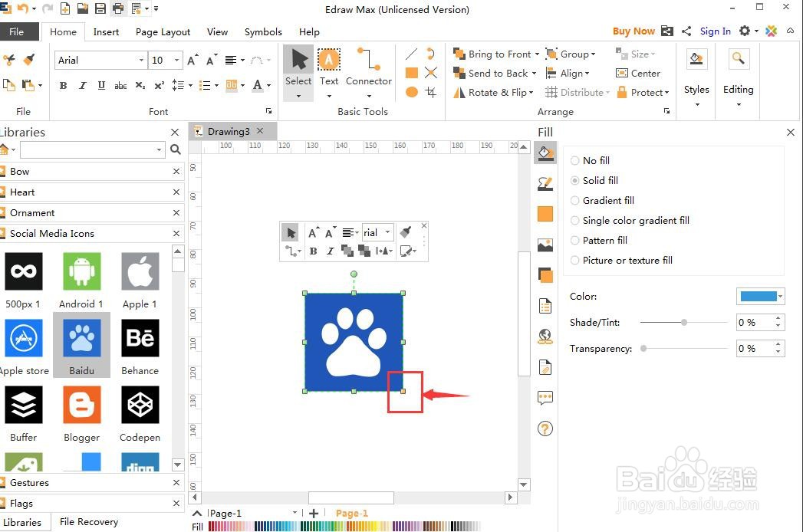Underline the selected text
This screenshot has width=803, height=532.
click(101, 86)
